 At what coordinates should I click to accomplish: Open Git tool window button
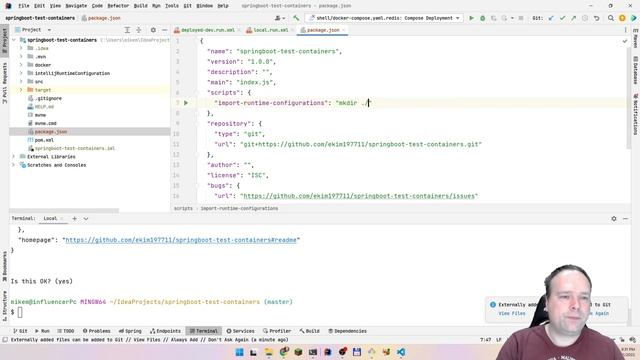coord(20,331)
